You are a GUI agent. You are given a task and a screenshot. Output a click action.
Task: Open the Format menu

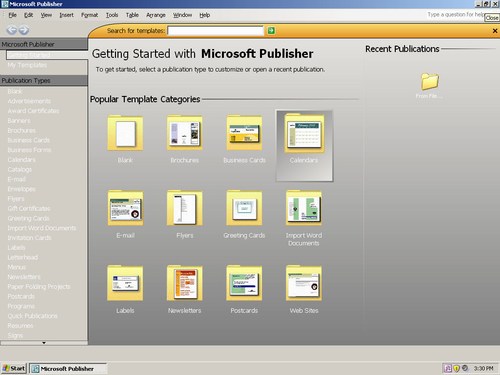[89, 15]
